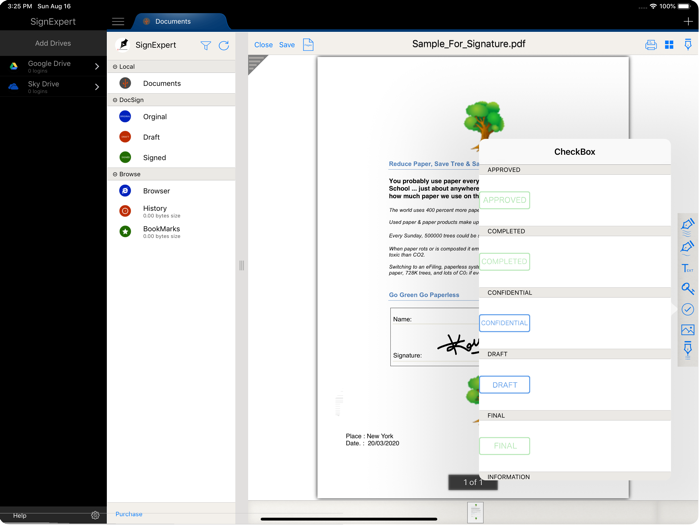Open settings gear icon

(95, 515)
